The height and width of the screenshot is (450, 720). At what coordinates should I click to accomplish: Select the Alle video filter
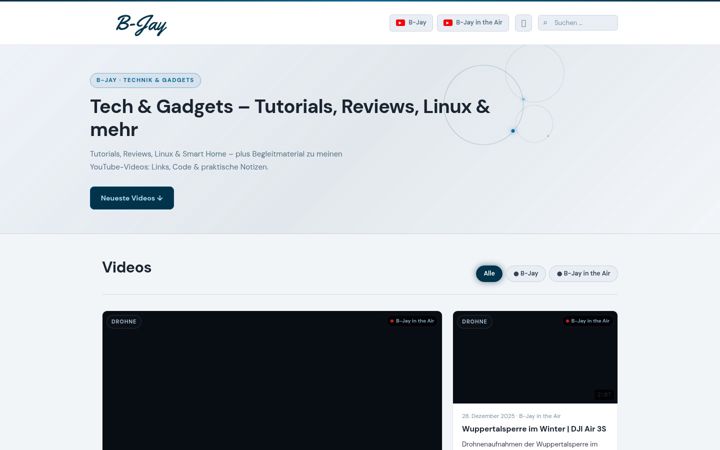click(x=489, y=274)
